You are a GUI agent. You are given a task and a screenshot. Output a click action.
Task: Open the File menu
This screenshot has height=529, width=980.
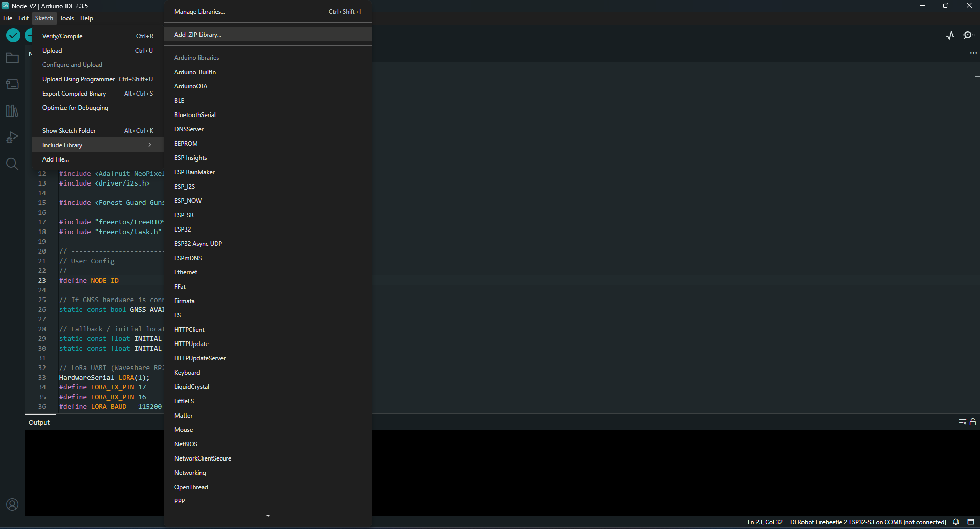pos(8,18)
